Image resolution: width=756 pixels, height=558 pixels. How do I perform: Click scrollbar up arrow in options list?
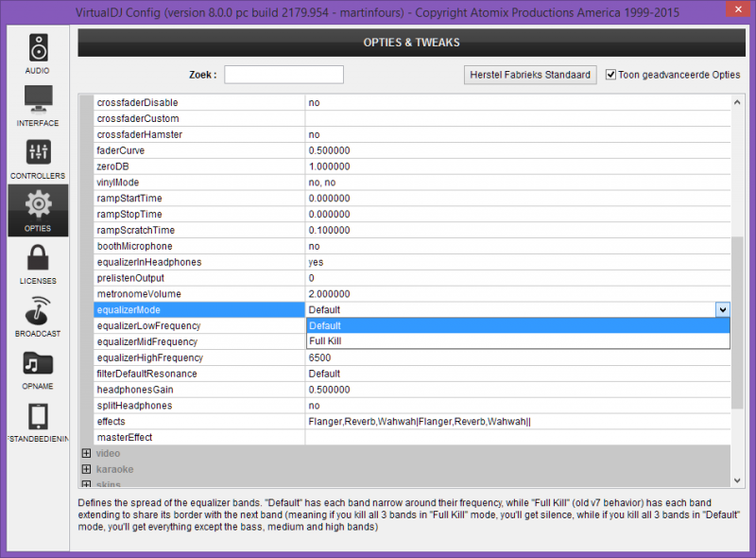[737, 102]
